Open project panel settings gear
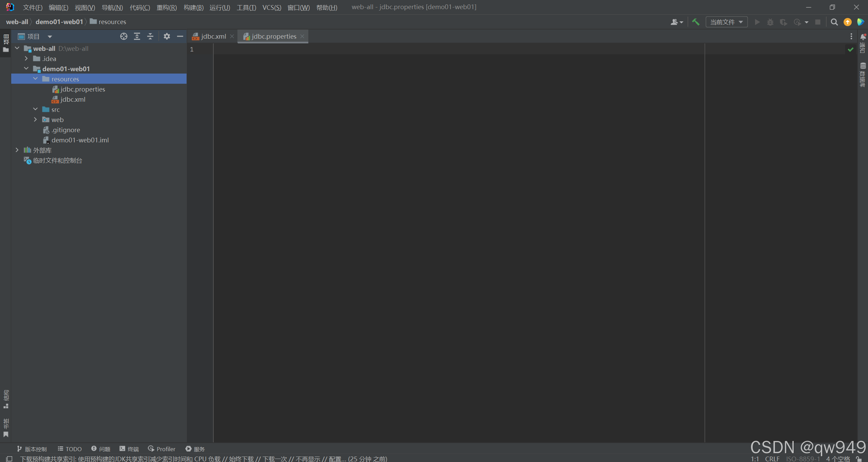The width and height of the screenshot is (868, 462). 167,36
